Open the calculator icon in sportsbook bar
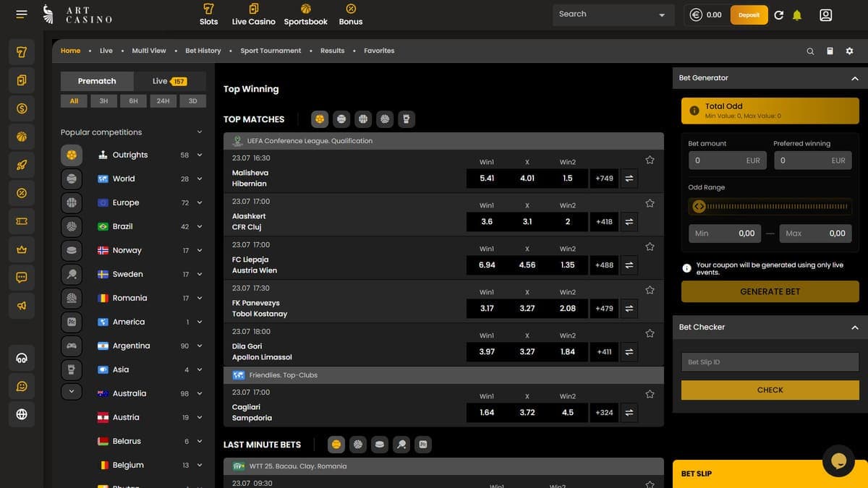Screen dimensions: 868x488 pos(830,51)
